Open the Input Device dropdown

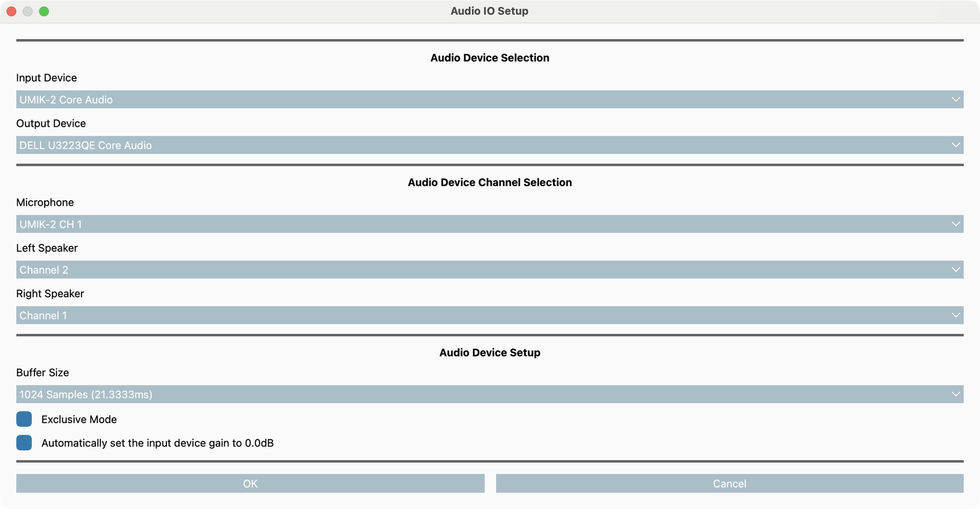(489, 100)
